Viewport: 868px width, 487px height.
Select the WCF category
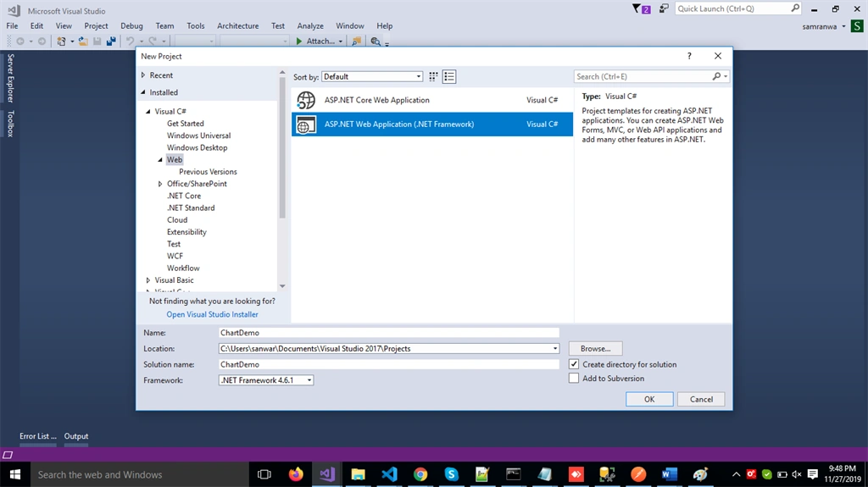click(175, 256)
